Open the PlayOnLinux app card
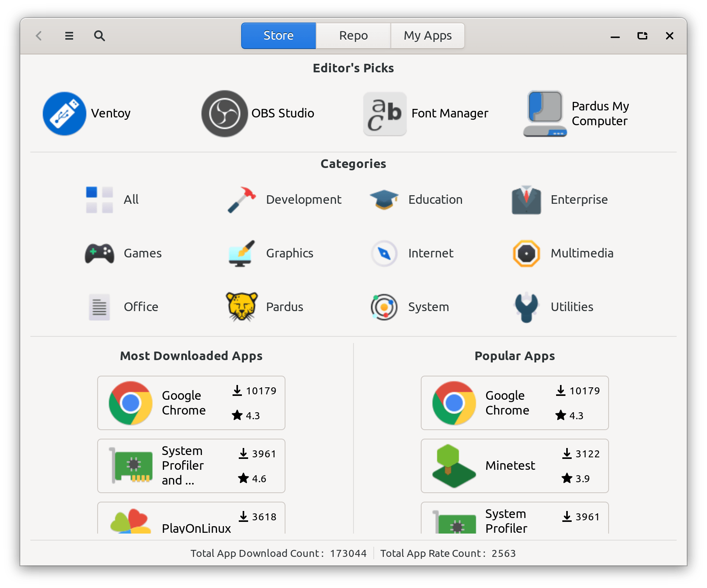Screen dimensions: 707x588 tap(191, 518)
